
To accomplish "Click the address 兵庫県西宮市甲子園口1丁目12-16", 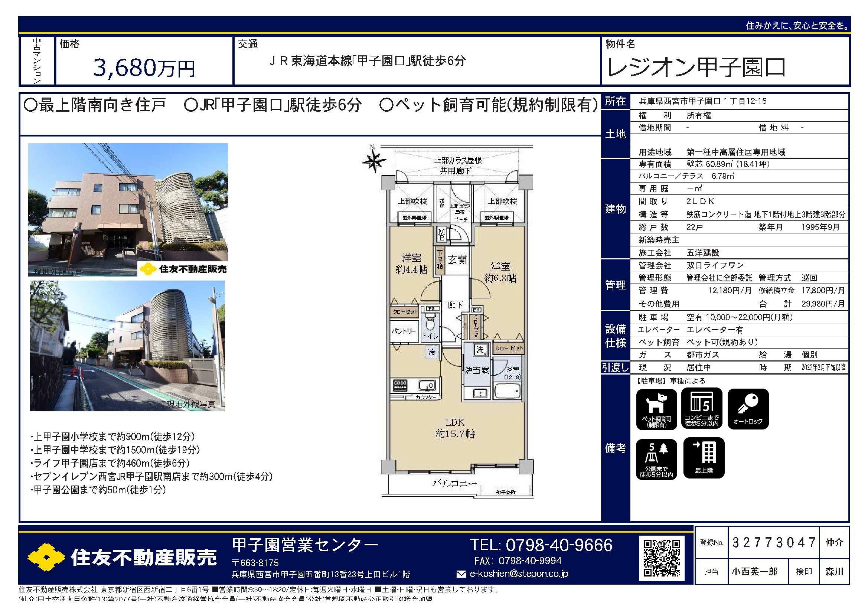I will tap(702, 102).
